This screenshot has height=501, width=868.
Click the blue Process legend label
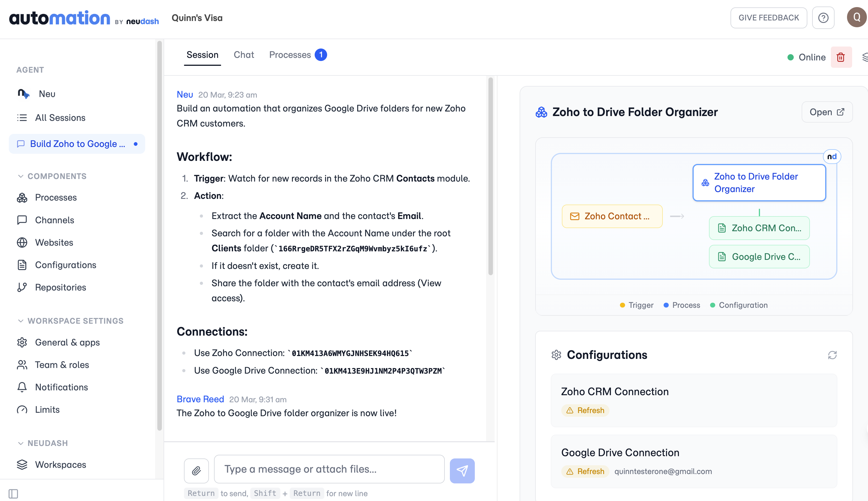click(686, 305)
